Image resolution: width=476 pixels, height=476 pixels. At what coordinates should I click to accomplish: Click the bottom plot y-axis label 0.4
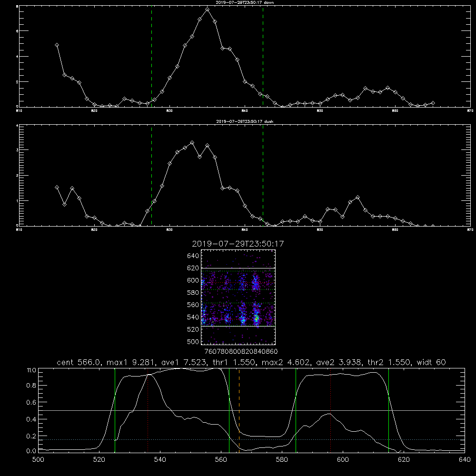point(31,419)
